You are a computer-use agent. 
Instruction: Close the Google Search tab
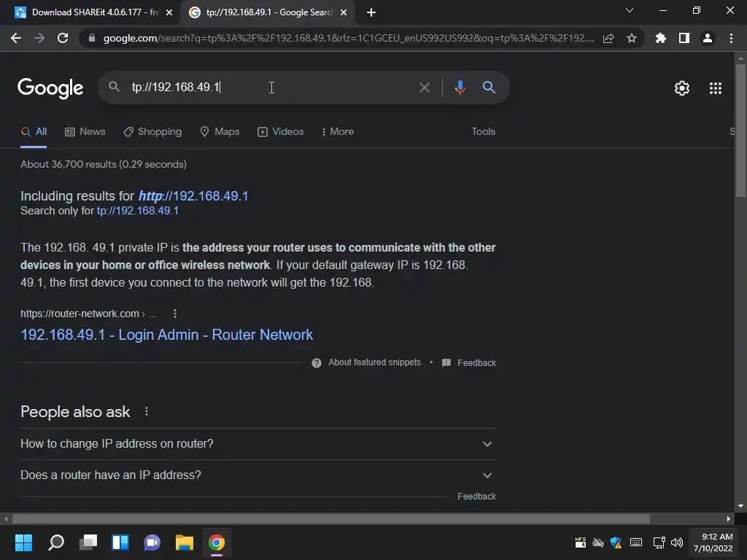click(x=344, y=12)
